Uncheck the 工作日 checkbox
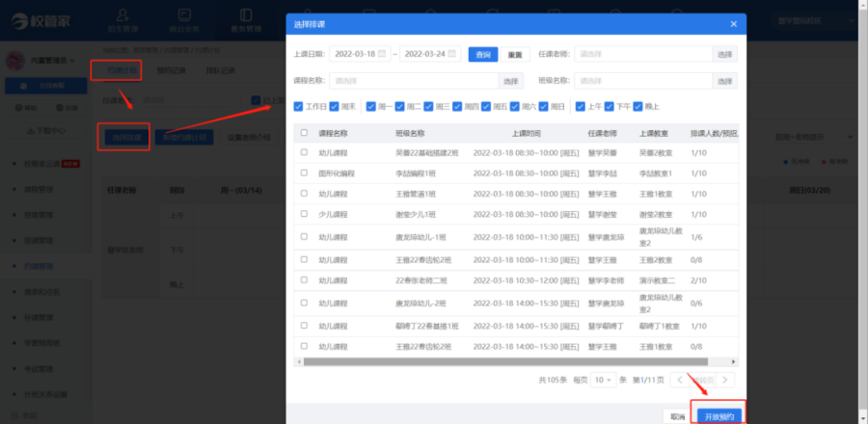The image size is (868, 424). (x=298, y=106)
